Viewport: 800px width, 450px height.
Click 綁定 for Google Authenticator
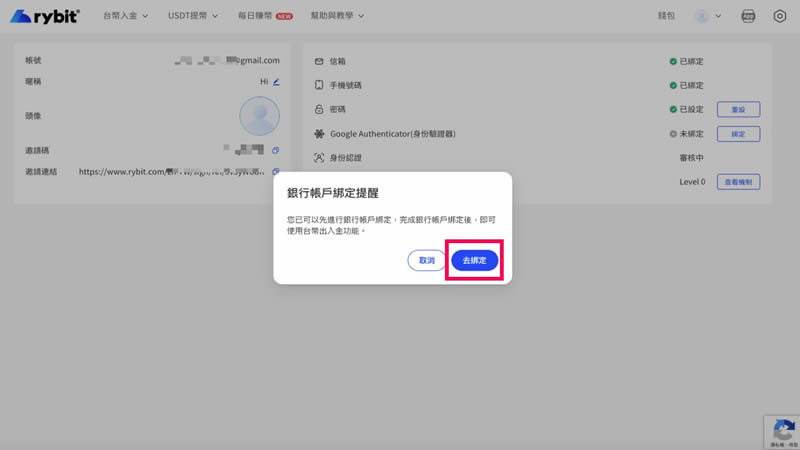pos(738,134)
